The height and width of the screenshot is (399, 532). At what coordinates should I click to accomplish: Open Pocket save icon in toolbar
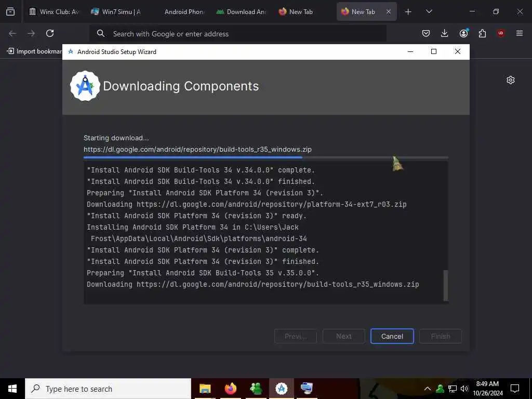tap(426, 33)
